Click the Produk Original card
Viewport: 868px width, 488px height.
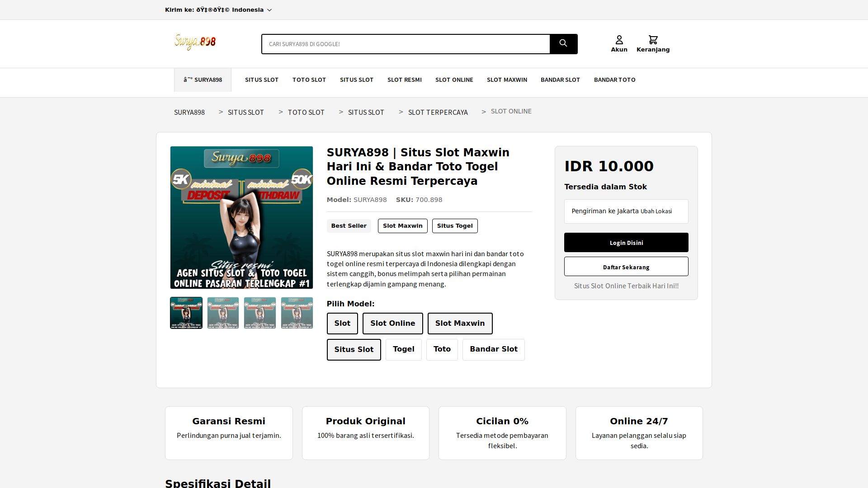[x=366, y=433]
